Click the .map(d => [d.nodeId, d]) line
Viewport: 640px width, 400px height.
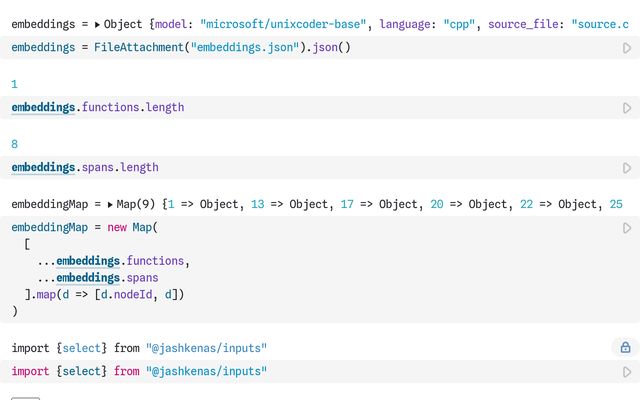[x=105, y=294]
